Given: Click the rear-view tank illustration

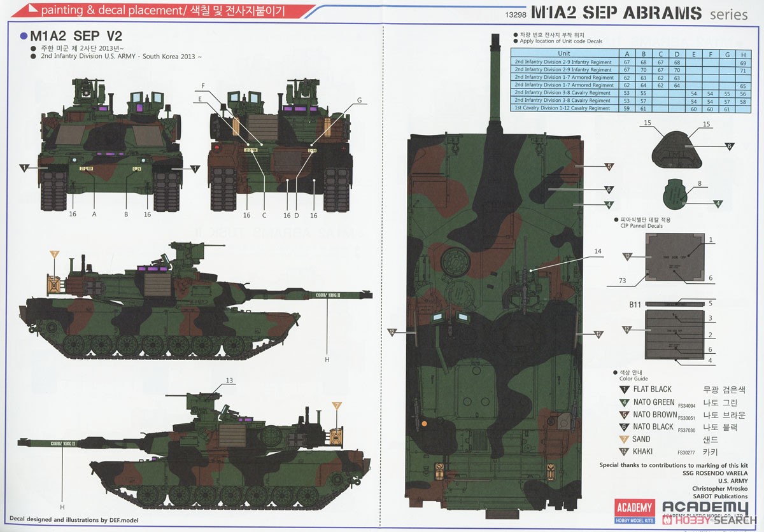Looking at the screenshot, I should click(x=280, y=144).
